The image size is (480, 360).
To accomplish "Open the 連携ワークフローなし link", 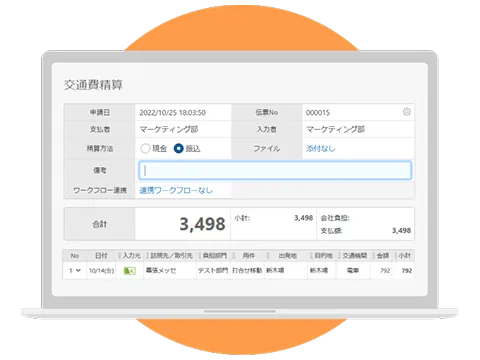I will pos(176,190).
